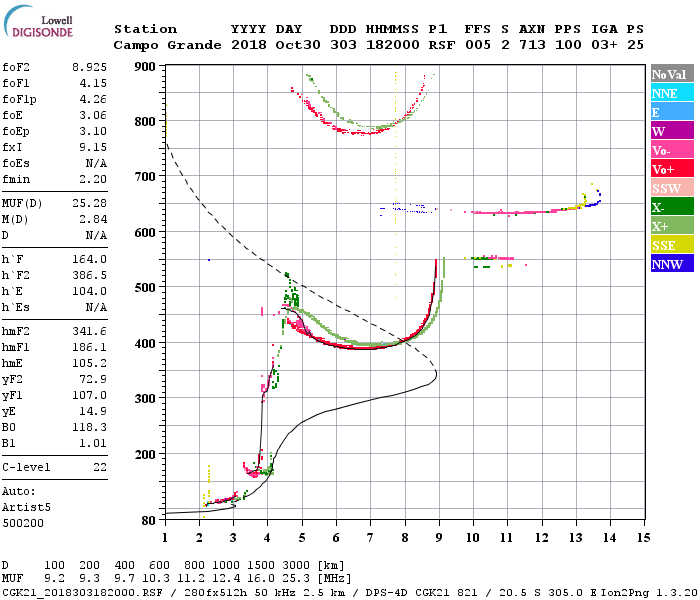Select the NoVal legend swatch

point(672,74)
